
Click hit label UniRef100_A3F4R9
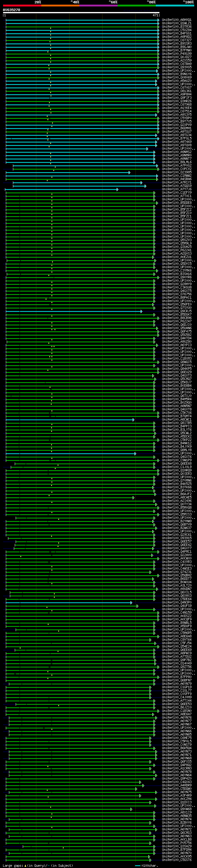click(x=177, y=796)
